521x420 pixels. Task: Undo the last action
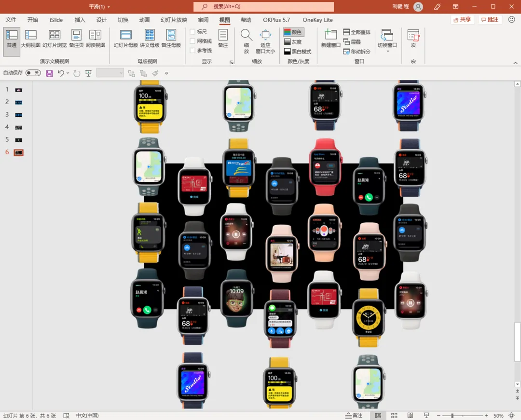click(x=61, y=73)
